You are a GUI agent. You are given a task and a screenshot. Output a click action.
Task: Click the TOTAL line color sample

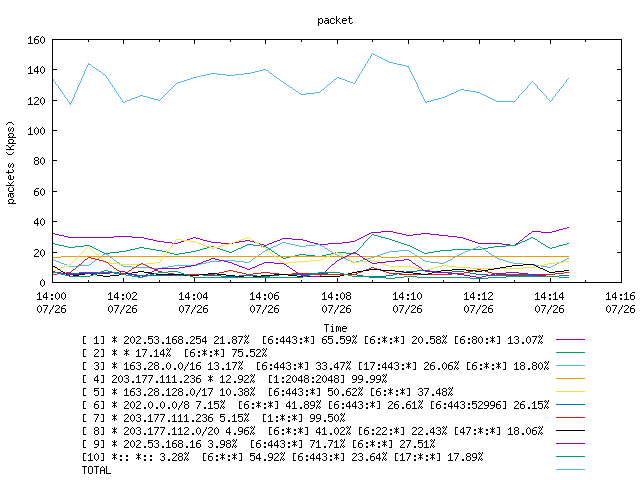570,470
